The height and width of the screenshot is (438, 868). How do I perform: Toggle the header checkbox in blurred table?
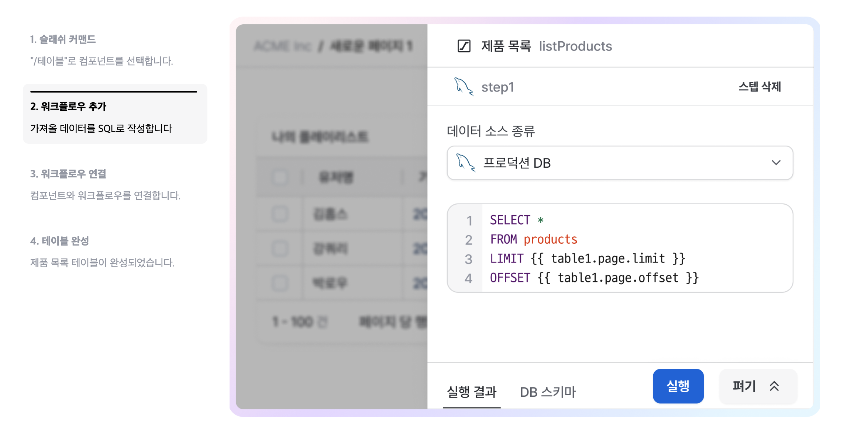[280, 177]
